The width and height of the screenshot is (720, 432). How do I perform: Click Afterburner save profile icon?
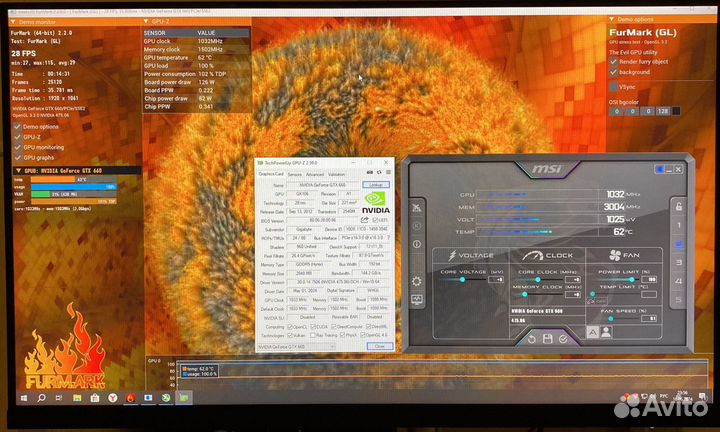(547, 339)
